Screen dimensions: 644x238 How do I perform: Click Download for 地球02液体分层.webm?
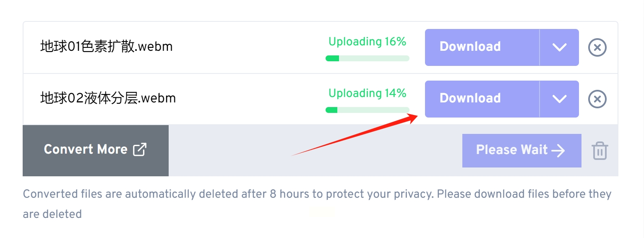(482, 99)
